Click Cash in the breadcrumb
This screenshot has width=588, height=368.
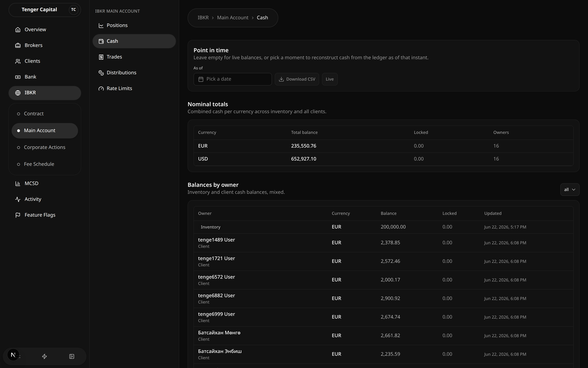coord(262,18)
